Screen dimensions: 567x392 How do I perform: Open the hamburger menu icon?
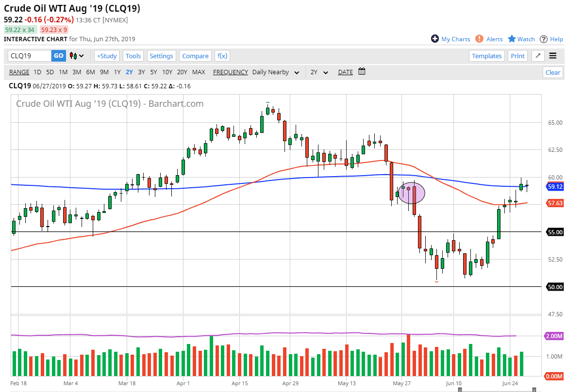553,56
